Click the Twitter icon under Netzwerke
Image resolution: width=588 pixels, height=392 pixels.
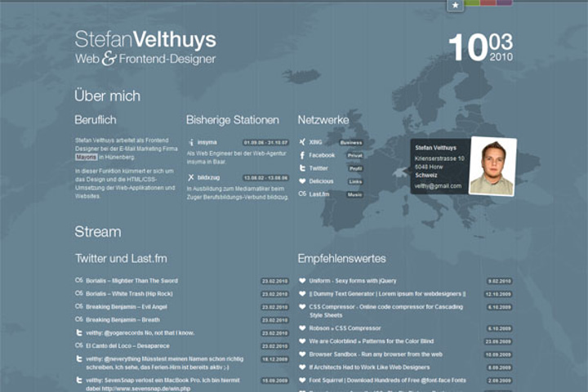pos(302,168)
